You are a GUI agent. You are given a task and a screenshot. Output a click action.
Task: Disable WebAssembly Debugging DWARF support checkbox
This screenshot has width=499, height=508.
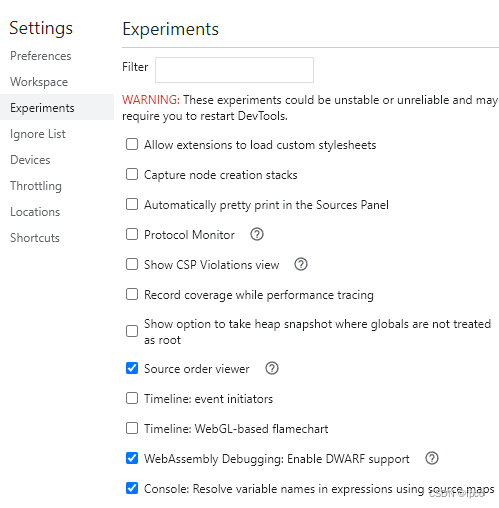click(x=132, y=458)
